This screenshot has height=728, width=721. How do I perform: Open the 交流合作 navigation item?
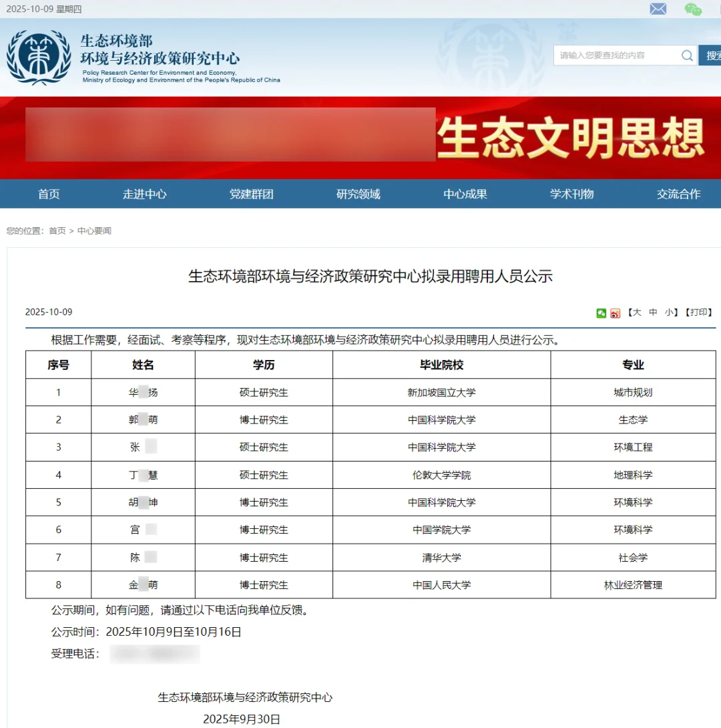(x=678, y=194)
